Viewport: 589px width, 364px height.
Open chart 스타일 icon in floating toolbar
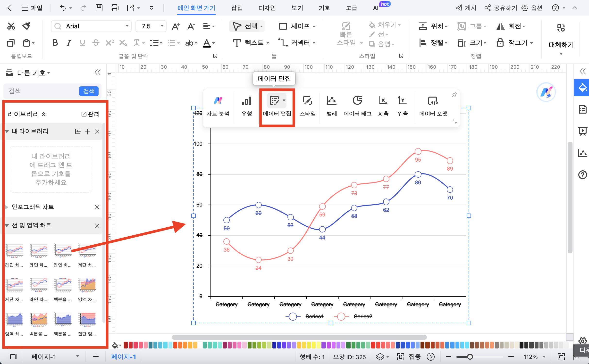pyautogui.click(x=308, y=106)
